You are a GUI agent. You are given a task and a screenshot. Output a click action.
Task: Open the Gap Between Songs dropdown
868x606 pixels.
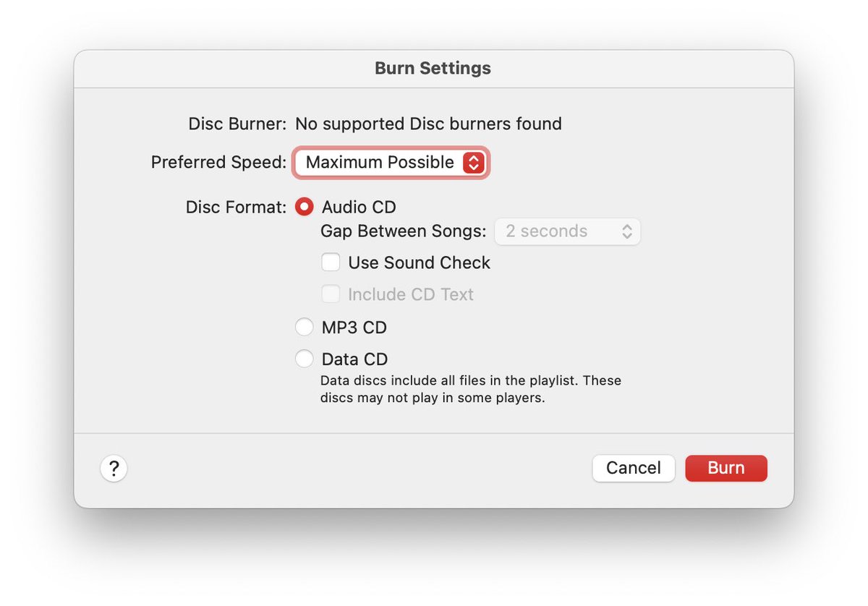pyautogui.click(x=568, y=231)
